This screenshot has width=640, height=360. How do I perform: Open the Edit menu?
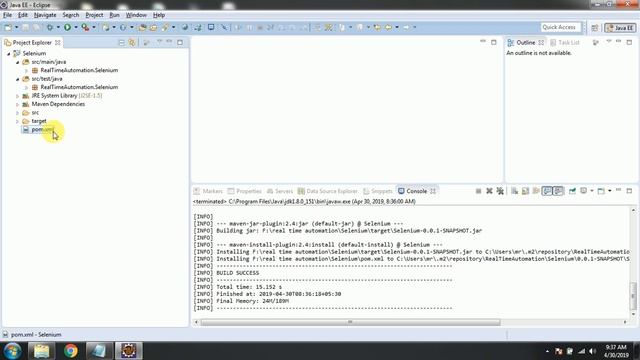(x=23, y=15)
